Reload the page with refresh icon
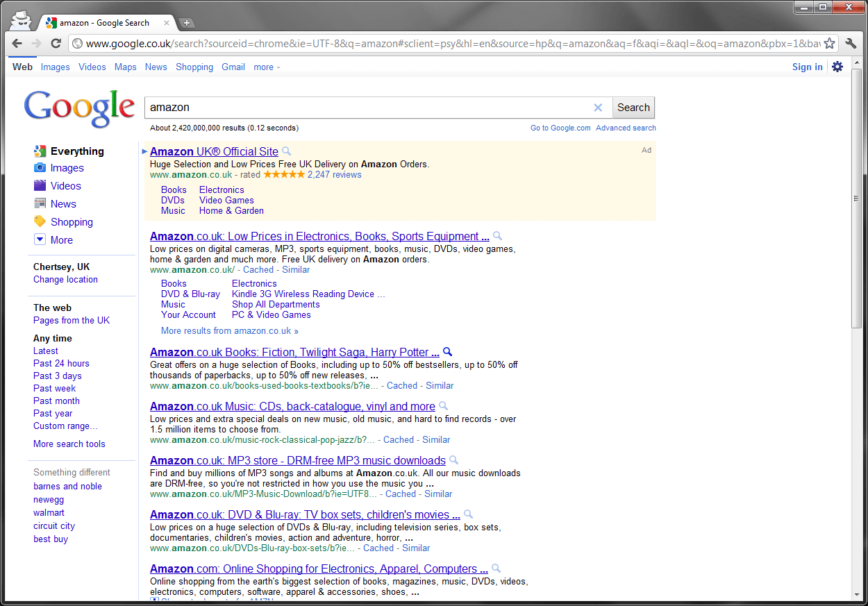The width and height of the screenshot is (868, 606). [56, 44]
